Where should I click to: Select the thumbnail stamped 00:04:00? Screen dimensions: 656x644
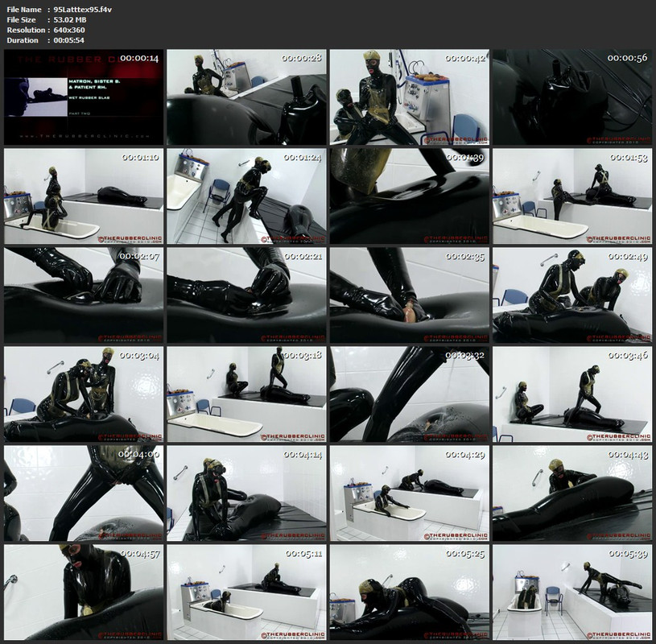point(84,493)
